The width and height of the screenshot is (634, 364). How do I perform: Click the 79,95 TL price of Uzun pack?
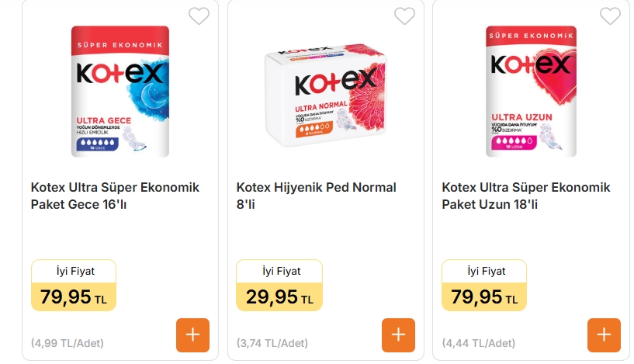click(484, 297)
